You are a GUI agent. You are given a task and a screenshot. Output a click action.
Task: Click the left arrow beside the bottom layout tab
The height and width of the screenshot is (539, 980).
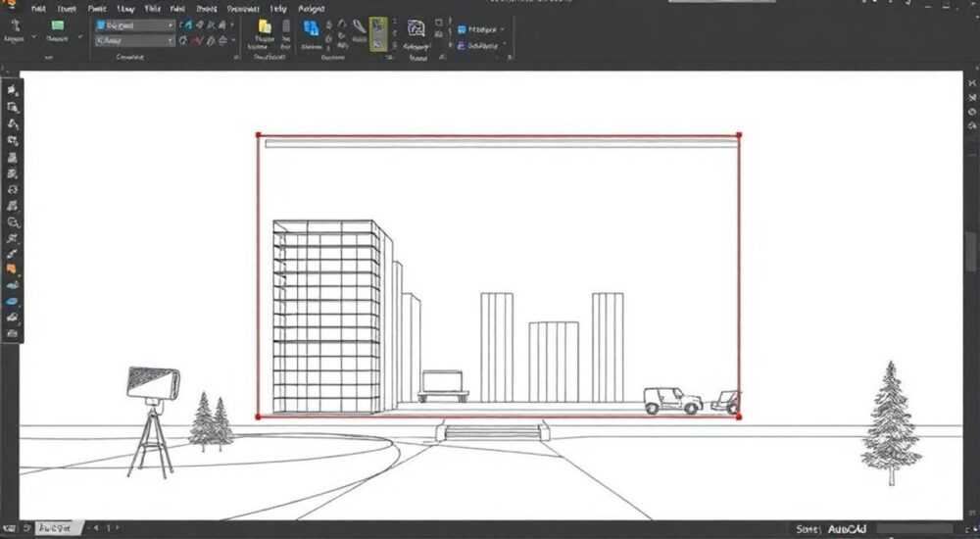(x=96, y=528)
